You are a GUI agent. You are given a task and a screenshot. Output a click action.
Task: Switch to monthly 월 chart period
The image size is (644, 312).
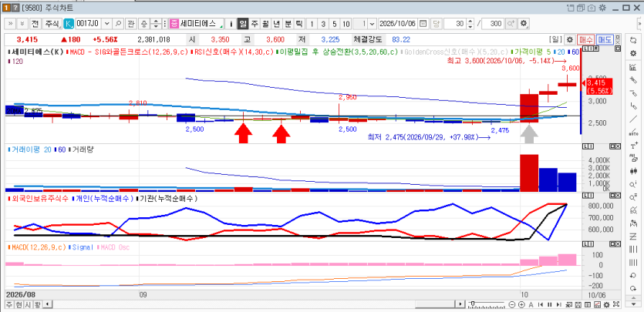click(x=265, y=24)
